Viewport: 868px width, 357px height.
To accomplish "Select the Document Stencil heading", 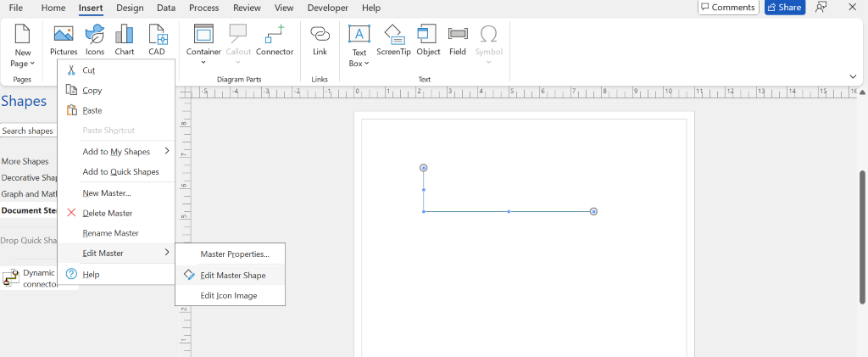I will point(30,210).
